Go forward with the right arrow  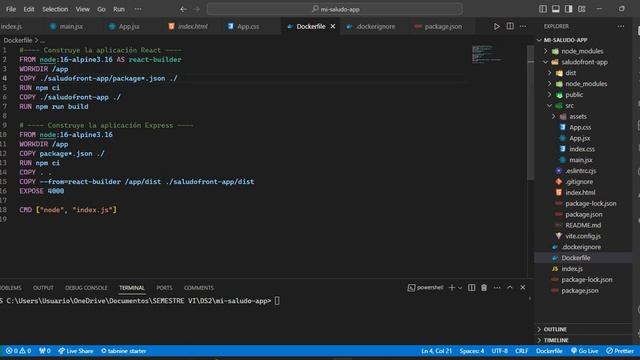tap(197, 9)
